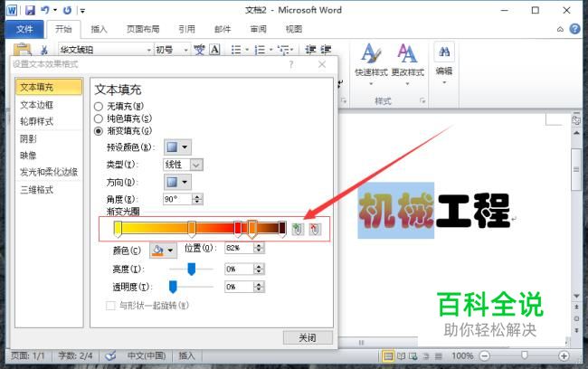Open the 预设颜色 preset colors dropdown
Image resolution: width=588 pixels, height=369 pixels.
[x=177, y=147]
